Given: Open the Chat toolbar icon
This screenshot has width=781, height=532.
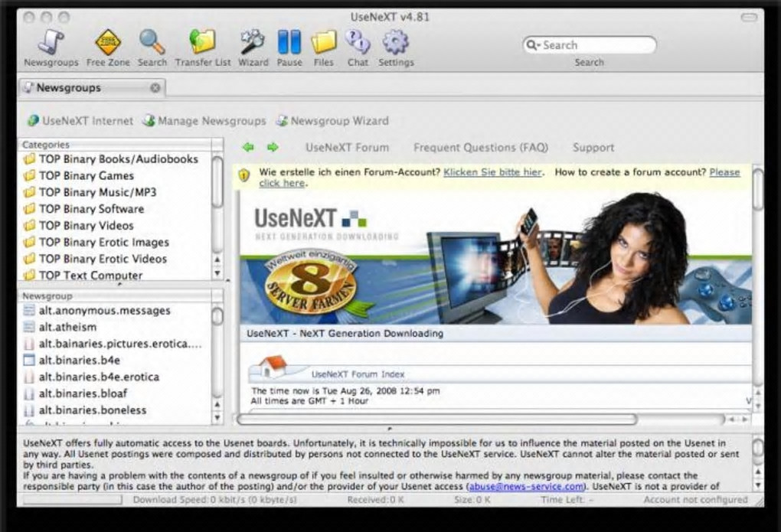Looking at the screenshot, I should point(358,42).
